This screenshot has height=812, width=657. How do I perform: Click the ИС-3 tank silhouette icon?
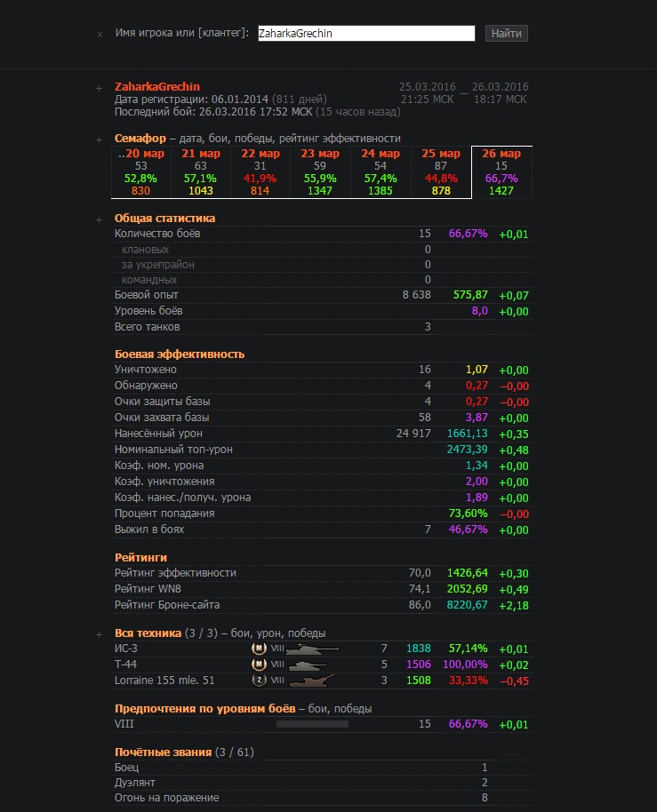click(312, 649)
